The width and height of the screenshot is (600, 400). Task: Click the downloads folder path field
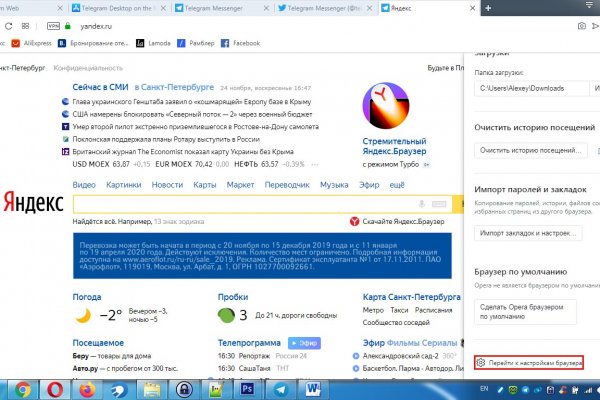coord(527,86)
